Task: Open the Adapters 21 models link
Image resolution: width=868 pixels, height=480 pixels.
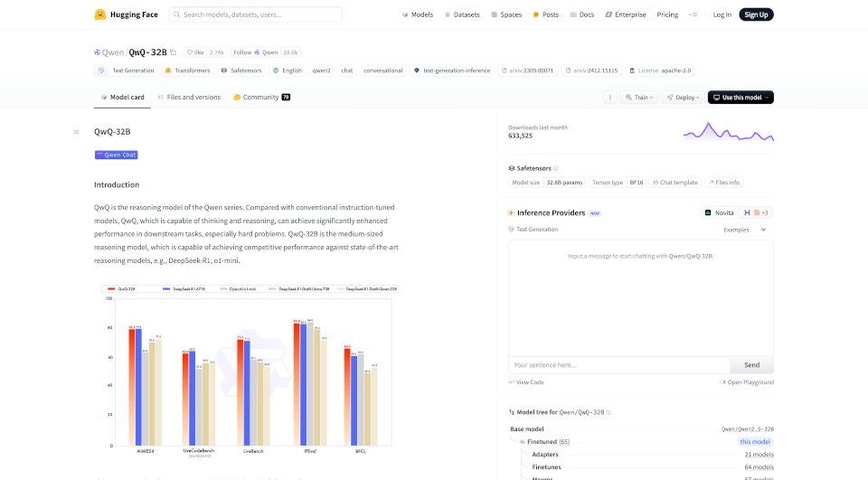Action: 759,455
